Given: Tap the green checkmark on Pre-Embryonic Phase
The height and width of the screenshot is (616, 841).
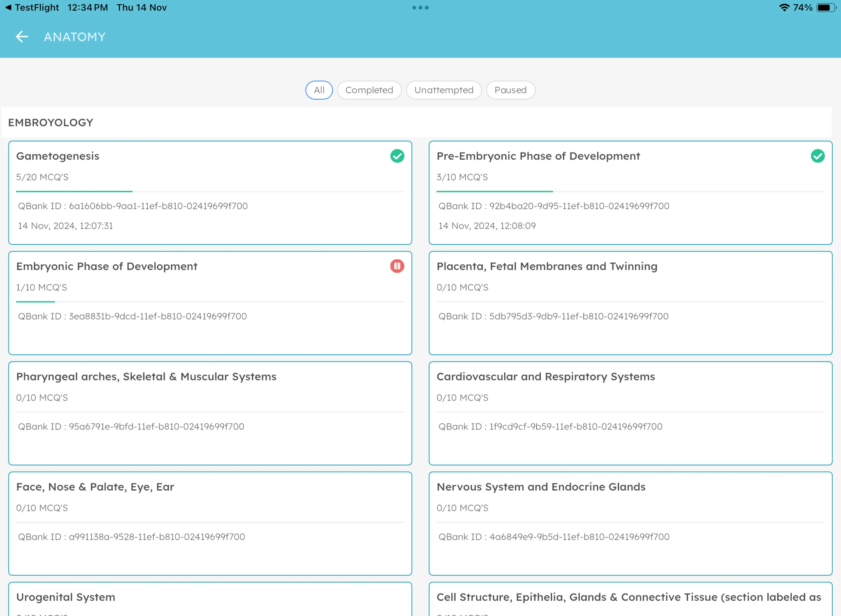Looking at the screenshot, I should [x=818, y=156].
